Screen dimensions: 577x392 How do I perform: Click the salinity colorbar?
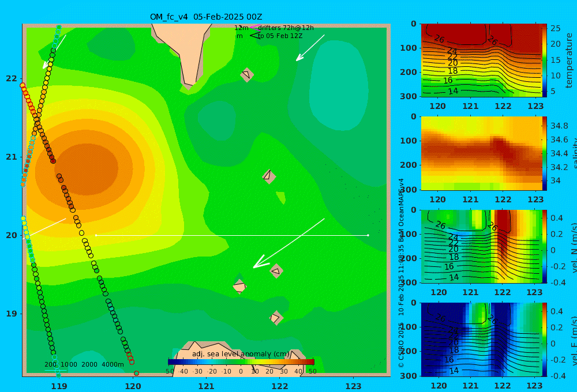(x=545, y=153)
